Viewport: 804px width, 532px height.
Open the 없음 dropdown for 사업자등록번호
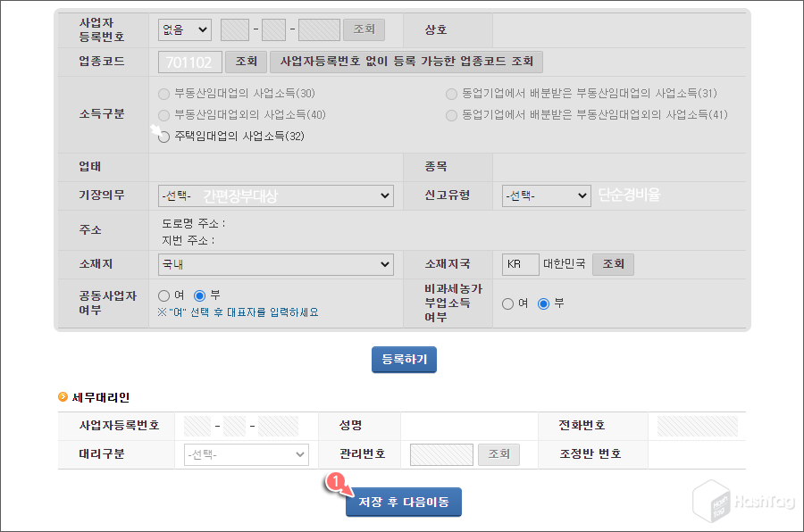(184, 29)
